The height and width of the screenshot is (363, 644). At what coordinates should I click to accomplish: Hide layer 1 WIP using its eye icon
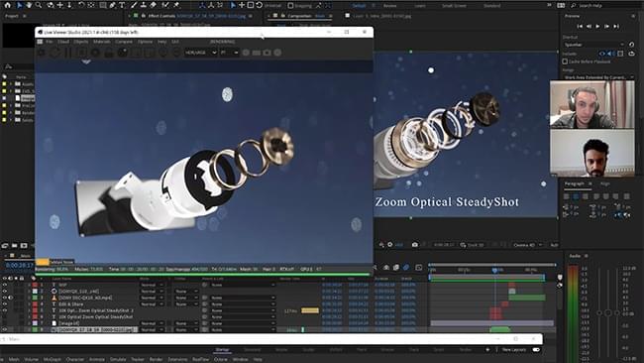[x=5, y=285]
